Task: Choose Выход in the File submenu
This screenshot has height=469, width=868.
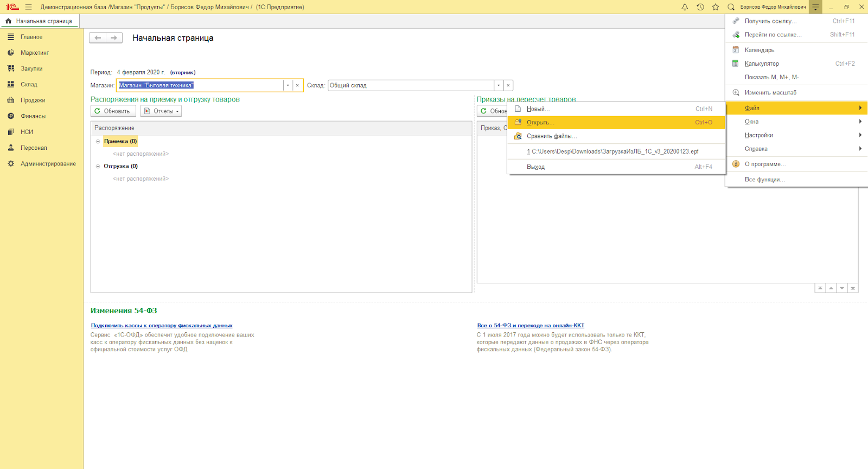Action: [x=616, y=167]
